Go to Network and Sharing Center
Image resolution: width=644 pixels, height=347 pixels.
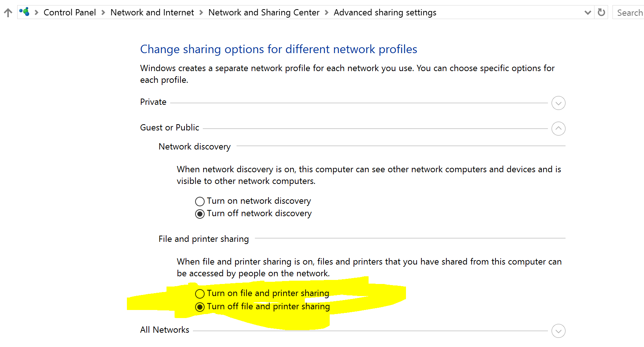coord(264,12)
